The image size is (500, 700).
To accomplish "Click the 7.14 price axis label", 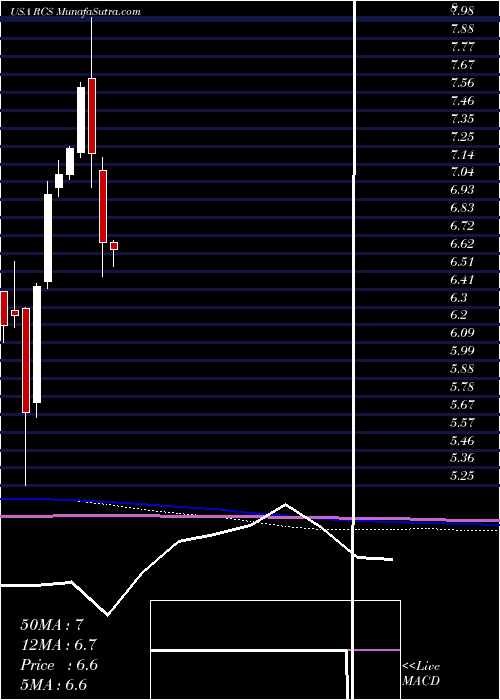I will (462, 154).
